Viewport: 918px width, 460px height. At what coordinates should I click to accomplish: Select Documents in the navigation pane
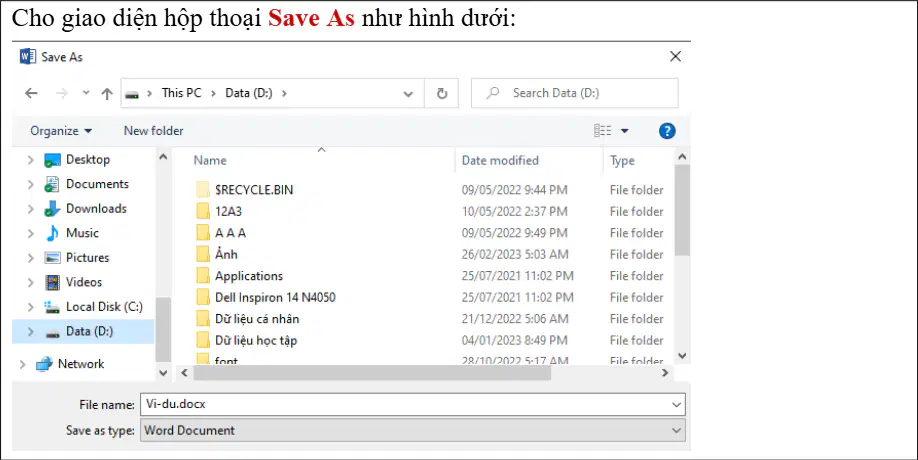point(97,184)
